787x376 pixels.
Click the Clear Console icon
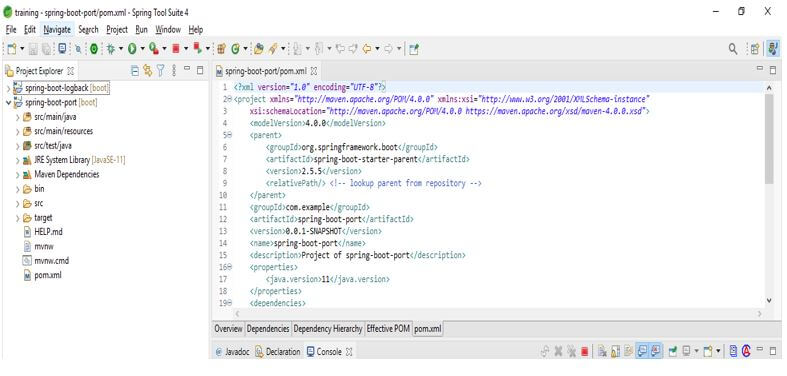point(603,352)
